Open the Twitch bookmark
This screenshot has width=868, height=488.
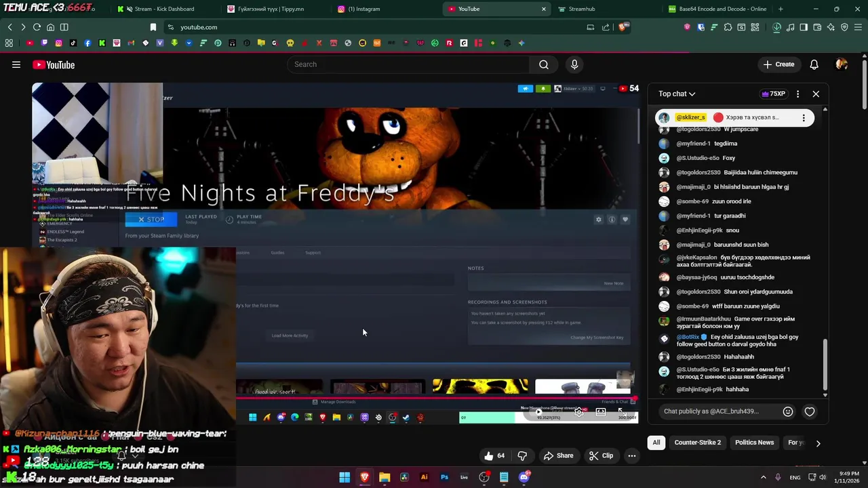44,43
